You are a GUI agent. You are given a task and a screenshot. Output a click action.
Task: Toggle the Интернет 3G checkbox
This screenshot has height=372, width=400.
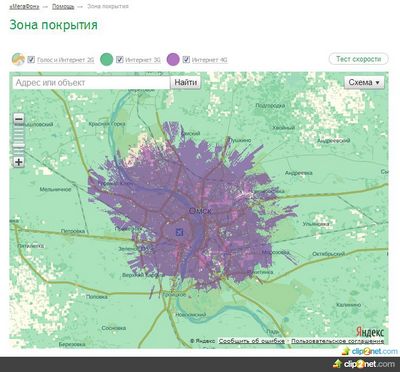click(x=120, y=60)
